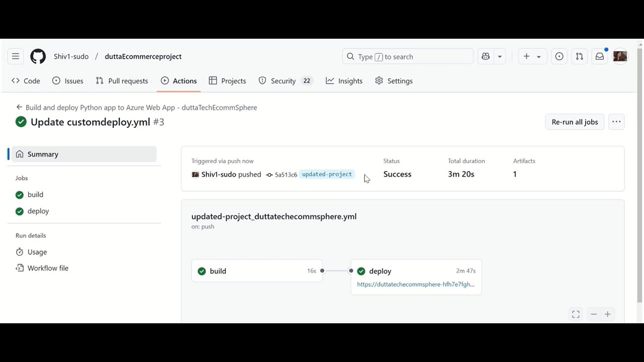Click the plus create-new button
The image size is (644, 362).
click(x=526, y=56)
